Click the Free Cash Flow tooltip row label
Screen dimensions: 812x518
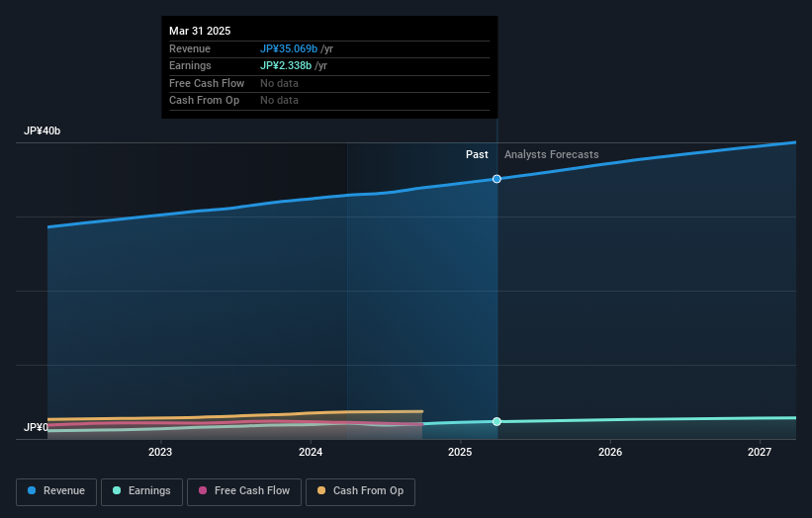207,83
